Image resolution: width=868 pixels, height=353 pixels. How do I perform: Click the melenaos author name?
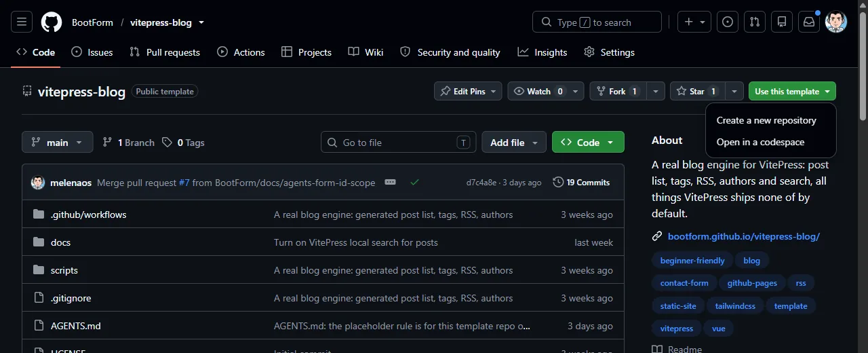71,183
